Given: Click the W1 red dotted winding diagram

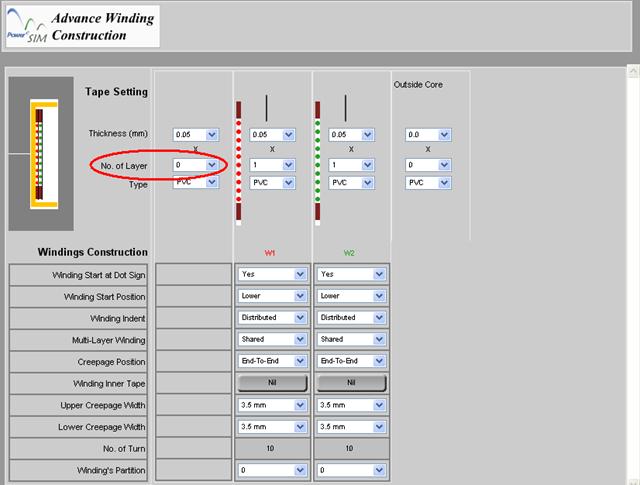Looking at the screenshot, I should (239, 160).
